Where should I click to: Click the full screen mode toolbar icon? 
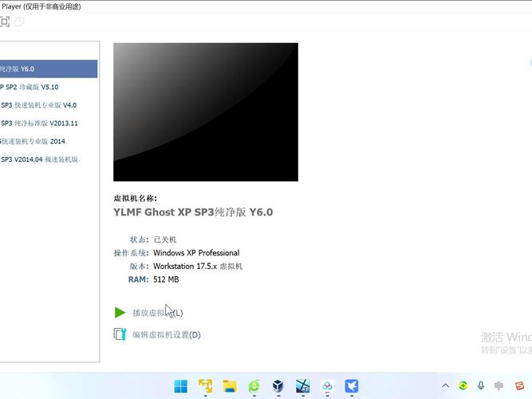[5, 22]
